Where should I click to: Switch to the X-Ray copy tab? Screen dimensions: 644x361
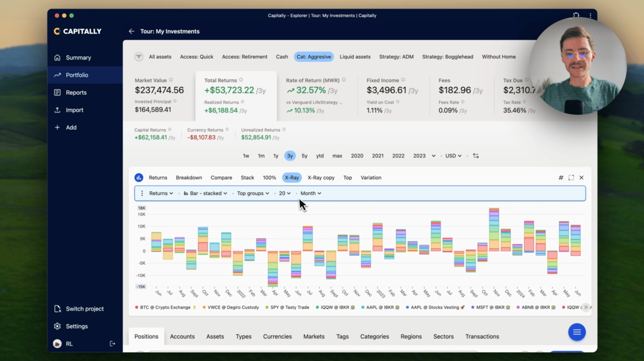(321, 178)
